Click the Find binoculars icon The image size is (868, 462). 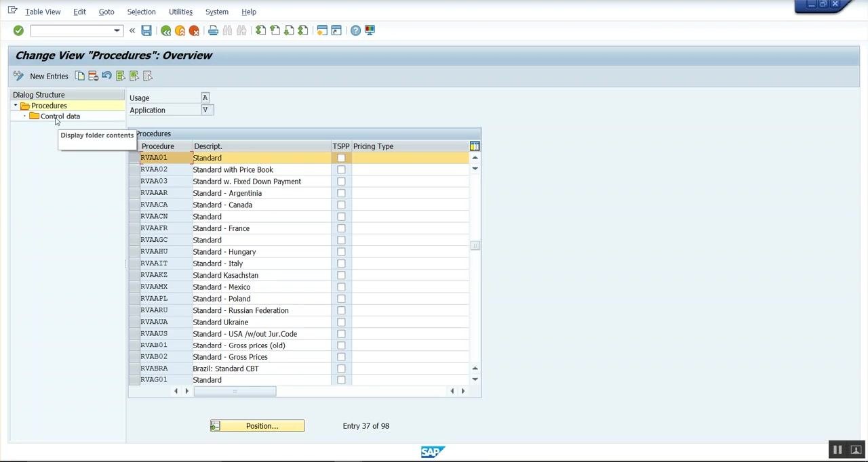tap(227, 30)
